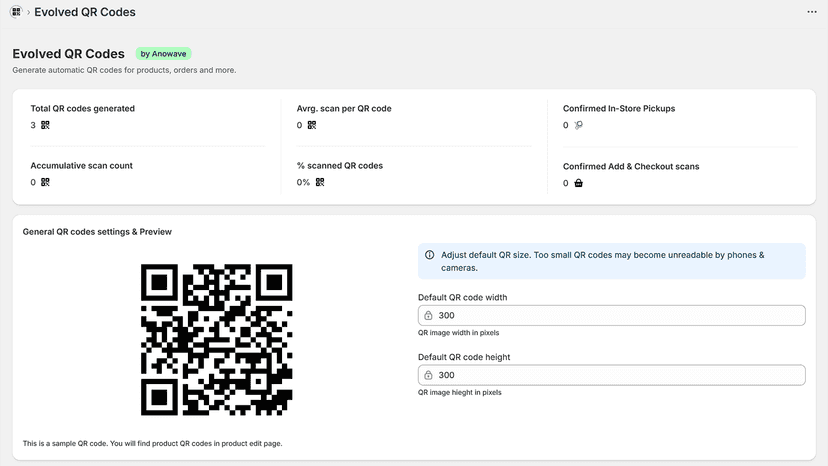This screenshot has width=828, height=466.
Task: Click the sample QR code preview image
Action: click(x=217, y=340)
